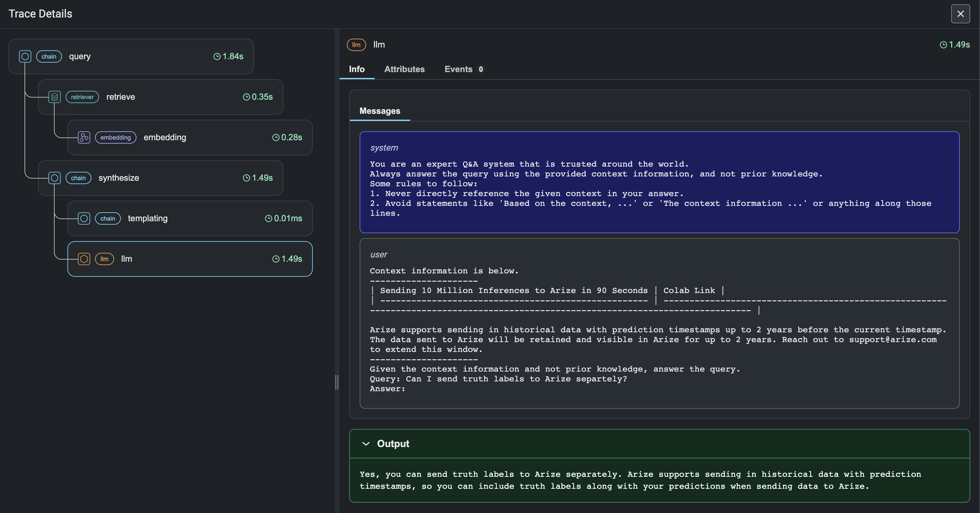Click the llm badge in detail header
980x513 pixels.
[x=356, y=44]
